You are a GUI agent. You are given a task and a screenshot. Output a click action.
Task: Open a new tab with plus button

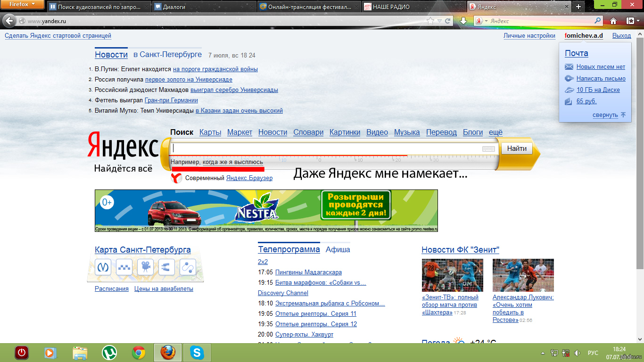pyautogui.click(x=578, y=7)
